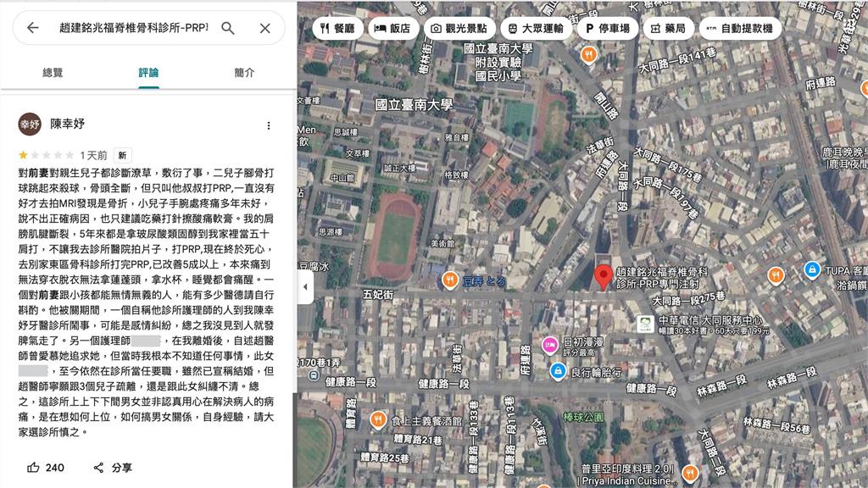Click the 五妃街 street label
The width and height of the screenshot is (868, 488).
pyautogui.click(x=377, y=295)
